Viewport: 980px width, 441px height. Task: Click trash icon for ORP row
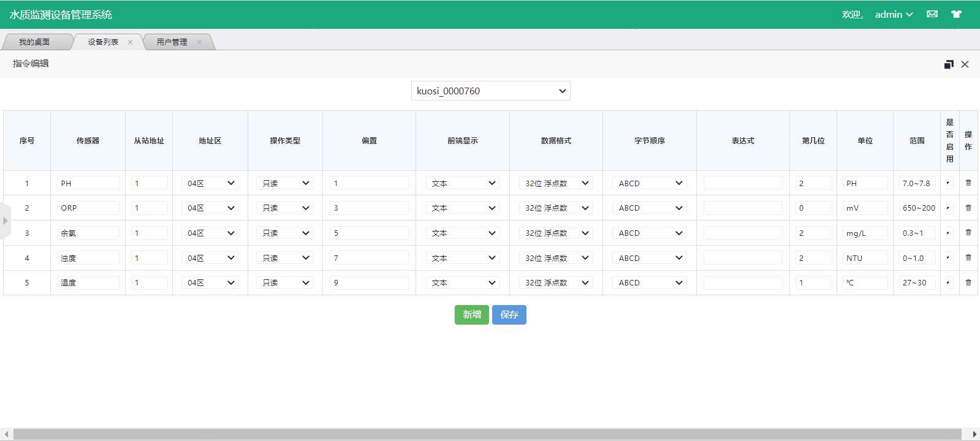[x=968, y=208]
